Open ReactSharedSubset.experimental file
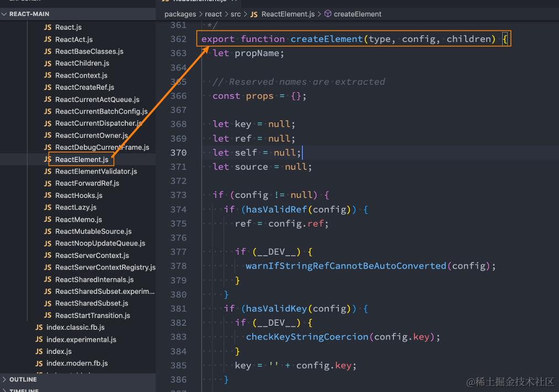 click(105, 291)
